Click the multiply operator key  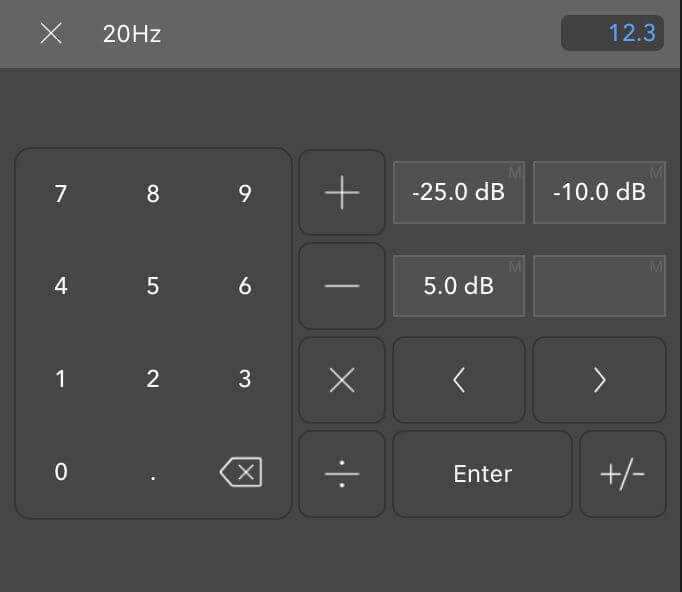[x=342, y=380]
